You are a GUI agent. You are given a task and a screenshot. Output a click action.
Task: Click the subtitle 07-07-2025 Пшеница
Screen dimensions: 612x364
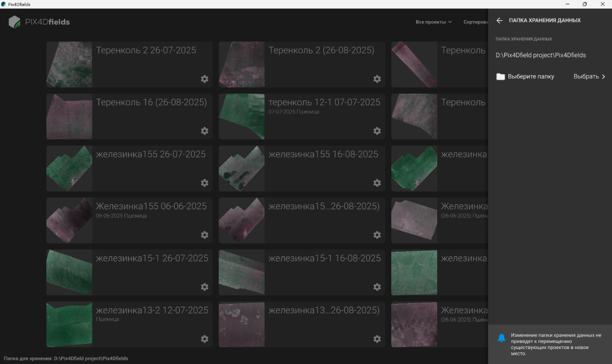tap(294, 112)
